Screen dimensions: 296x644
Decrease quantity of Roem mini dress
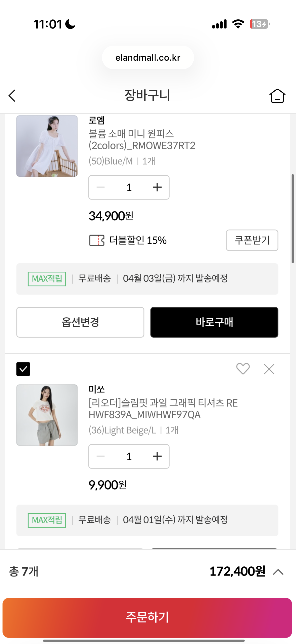click(x=101, y=187)
